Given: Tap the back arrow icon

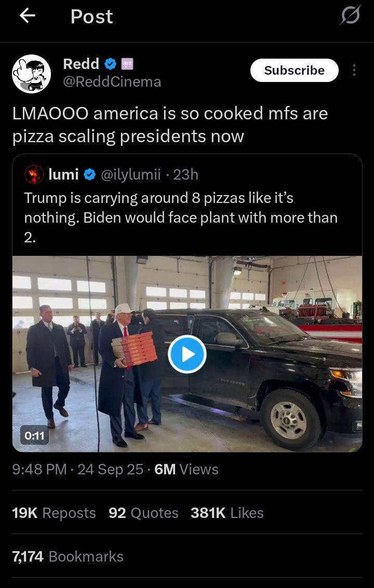Looking at the screenshot, I should pyautogui.click(x=28, y=16).
